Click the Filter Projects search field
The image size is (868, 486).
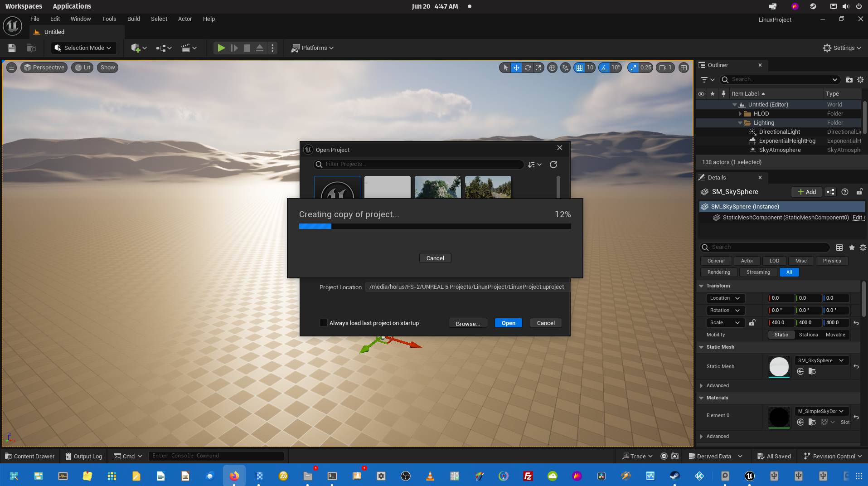pos(419,164)
